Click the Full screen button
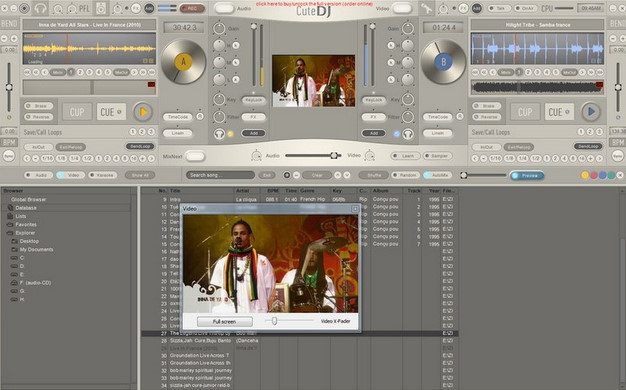 pyautogui.click(x=224, y=322)
